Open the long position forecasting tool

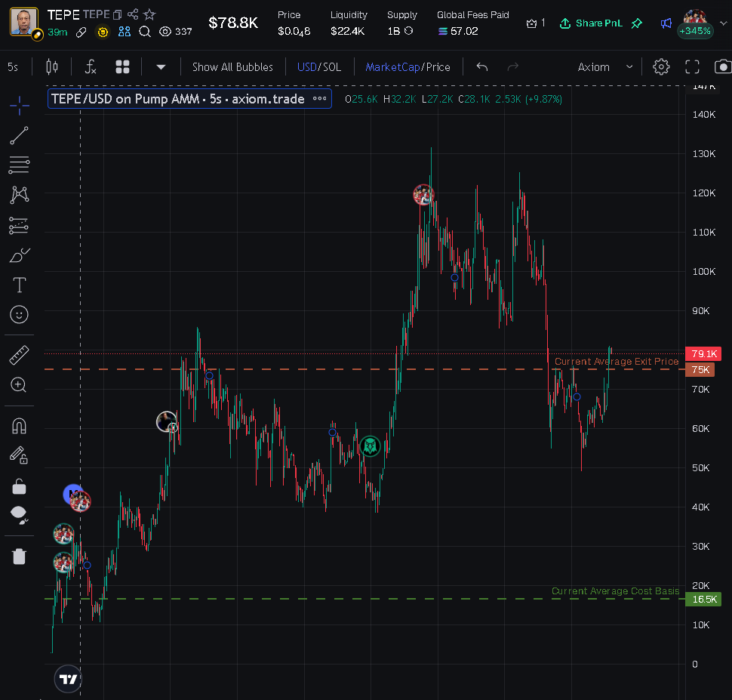19,225
